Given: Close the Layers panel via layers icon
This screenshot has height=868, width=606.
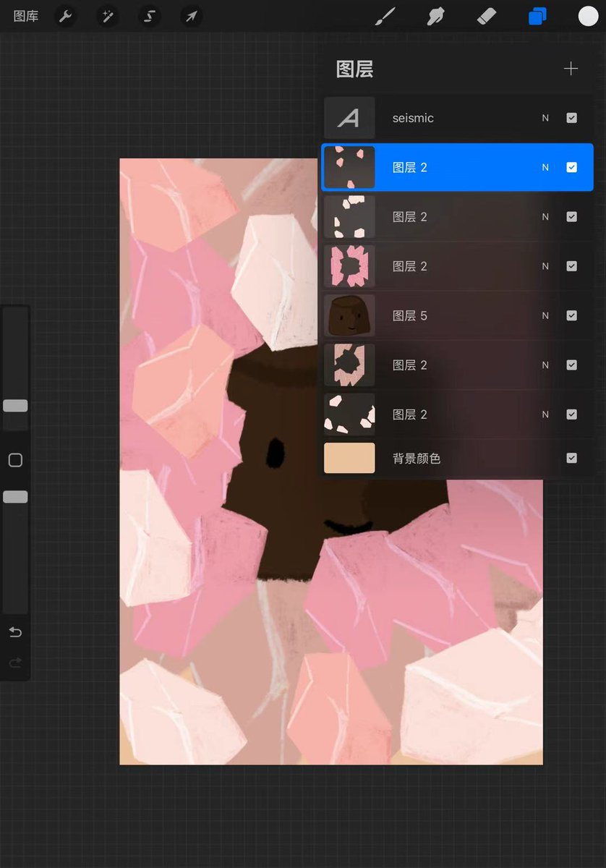Looking at the screenshot, I should [x=537, y=16].
